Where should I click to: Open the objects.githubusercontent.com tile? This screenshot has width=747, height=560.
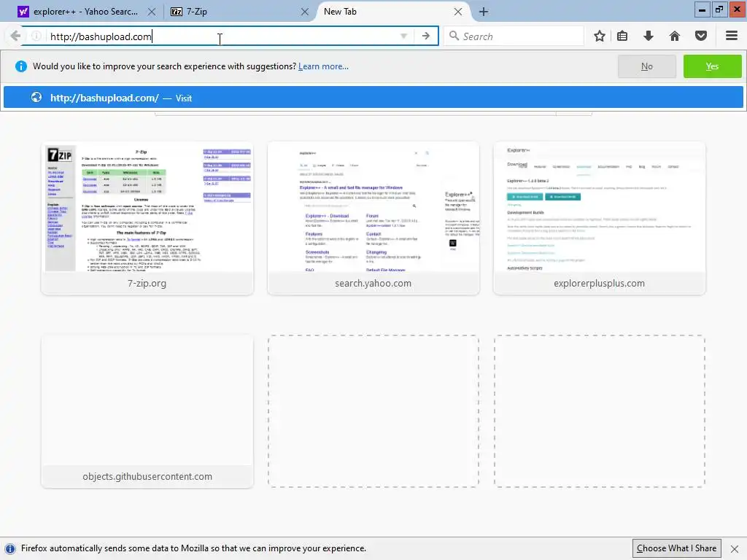[x=147, y=411]
